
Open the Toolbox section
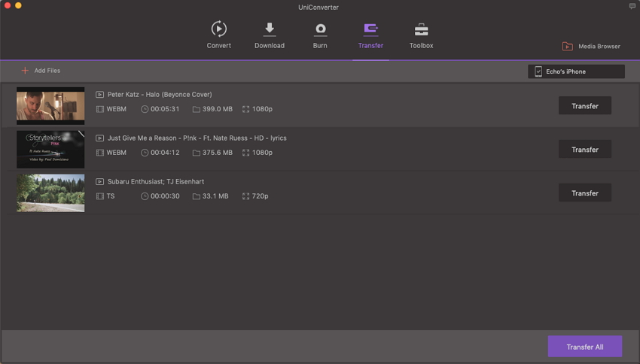click(421, 30)
